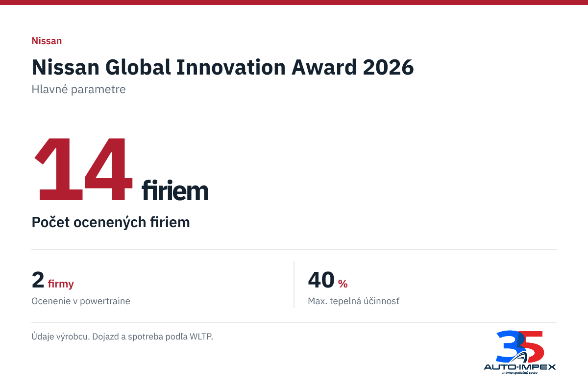Screen dimensions: 588x391
Task: Select the red "Nissan" brand label
Action: point(47,41)
